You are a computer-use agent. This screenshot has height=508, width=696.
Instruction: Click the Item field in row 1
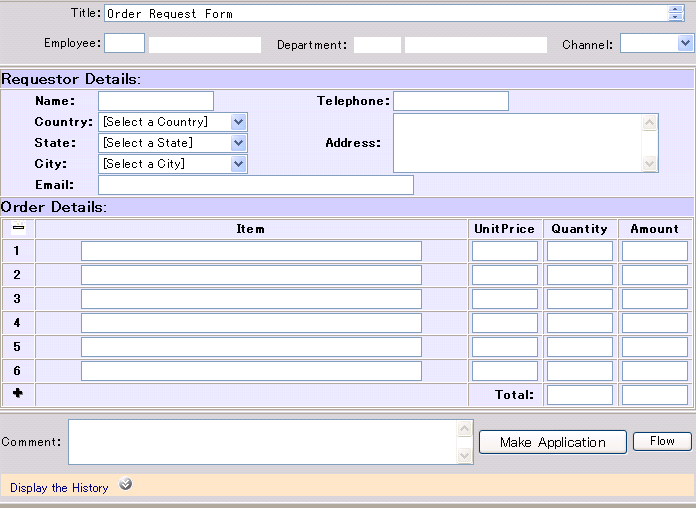(251, 251)
